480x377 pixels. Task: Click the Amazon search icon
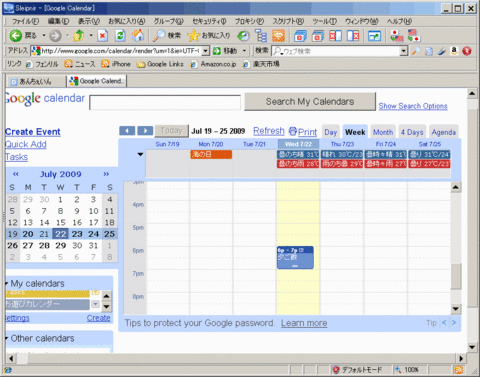pyautogui.click(x=454, y=51)
